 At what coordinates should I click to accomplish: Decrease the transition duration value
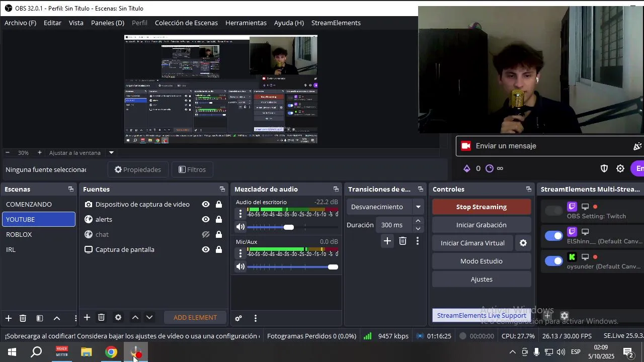coord(418,229)
